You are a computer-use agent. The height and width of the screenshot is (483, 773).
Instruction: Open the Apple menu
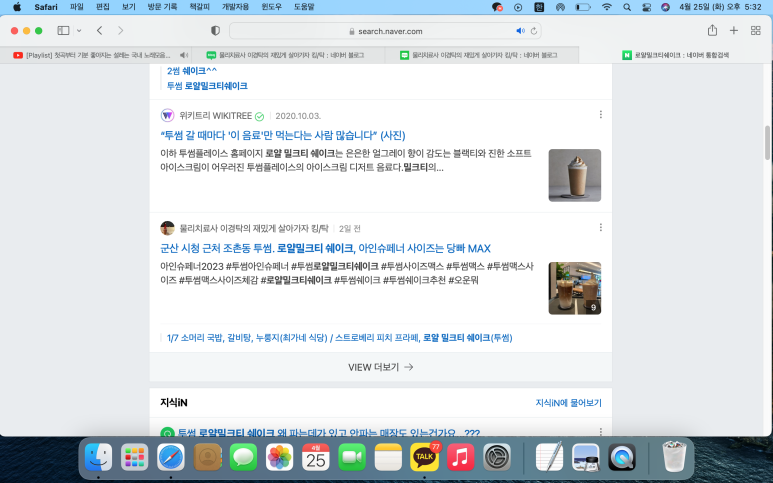pyautogui.click(x=17, y=7)
